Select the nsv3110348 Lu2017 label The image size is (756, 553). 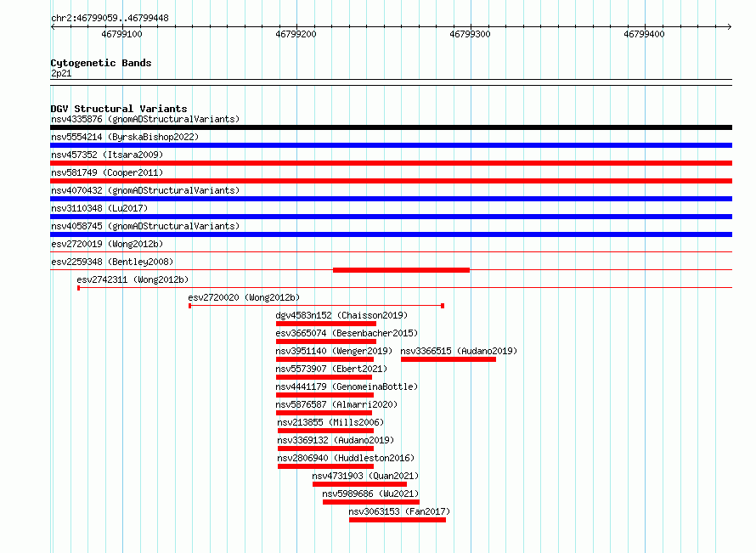click(99, 208)
